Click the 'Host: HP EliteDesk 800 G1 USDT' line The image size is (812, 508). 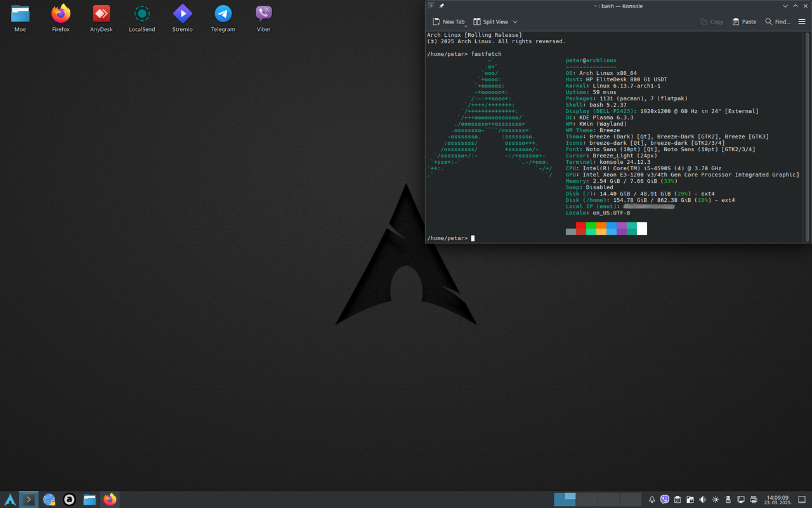[x=617, y=79]
